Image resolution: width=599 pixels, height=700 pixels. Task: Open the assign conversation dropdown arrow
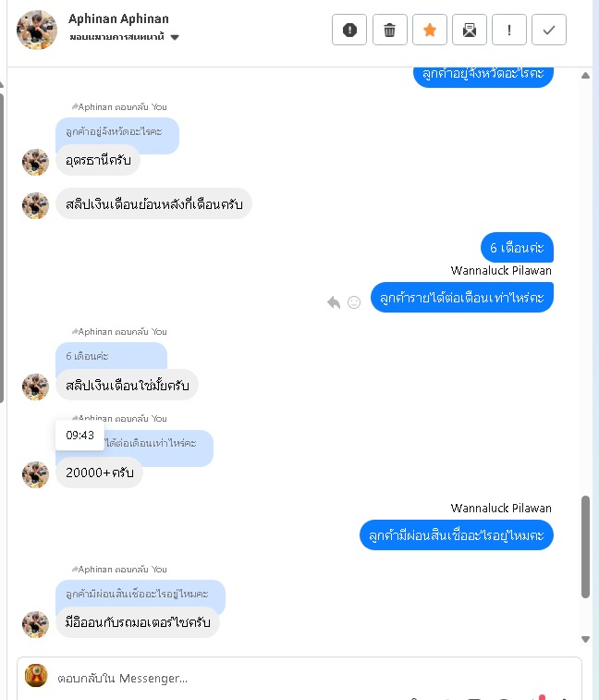click(x=175, y=37)
